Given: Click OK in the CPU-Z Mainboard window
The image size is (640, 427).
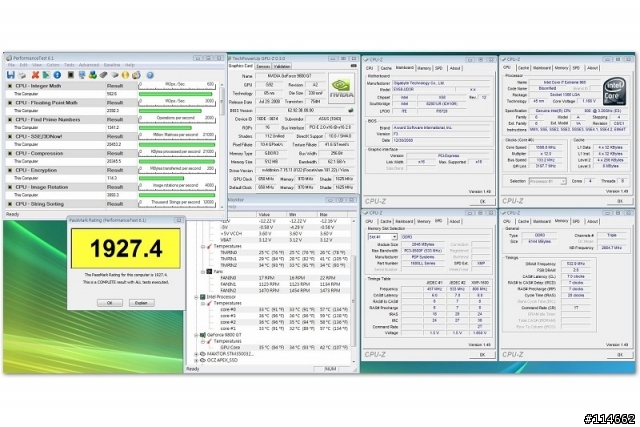Looking at the screenshot, I should pos(482,201).
